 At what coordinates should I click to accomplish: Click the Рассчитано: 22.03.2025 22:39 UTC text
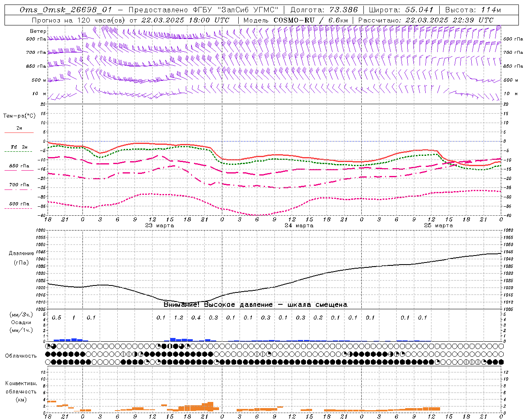click(426, 20)
